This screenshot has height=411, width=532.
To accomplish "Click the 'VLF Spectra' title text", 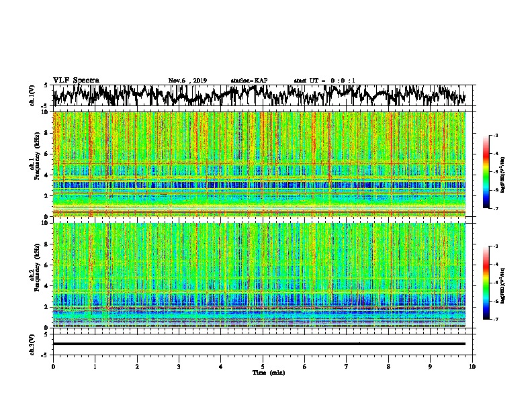I will 76,81.
